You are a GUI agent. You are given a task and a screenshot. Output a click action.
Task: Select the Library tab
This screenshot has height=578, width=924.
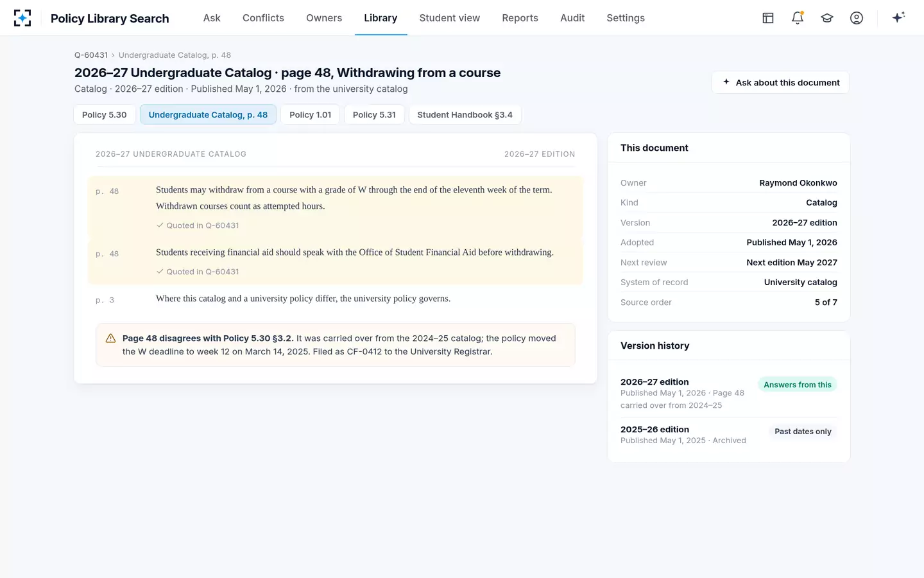coord(381,18)
